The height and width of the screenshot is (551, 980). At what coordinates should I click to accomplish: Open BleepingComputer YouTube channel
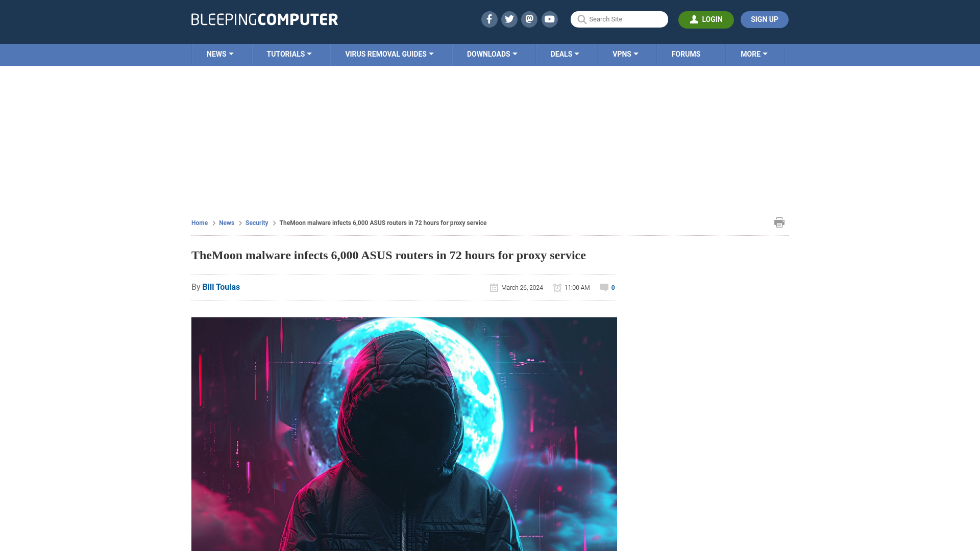[x=550, y=19]
